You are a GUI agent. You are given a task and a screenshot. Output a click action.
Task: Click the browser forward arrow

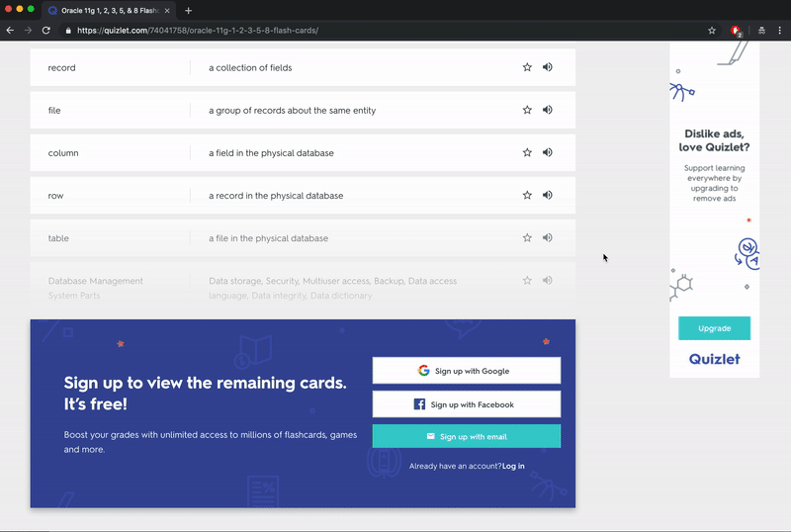pyautogui.click(x=28, y=31)
